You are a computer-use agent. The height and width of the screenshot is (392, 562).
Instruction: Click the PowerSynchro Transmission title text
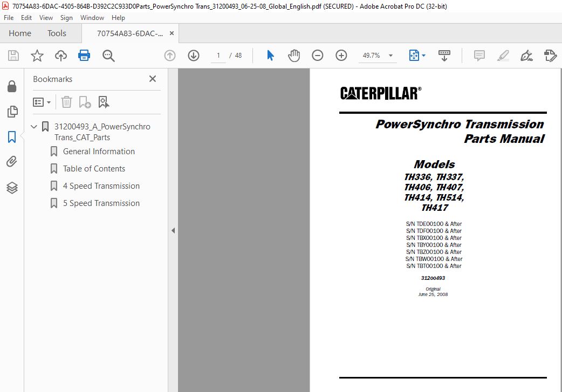pos(460,125)
